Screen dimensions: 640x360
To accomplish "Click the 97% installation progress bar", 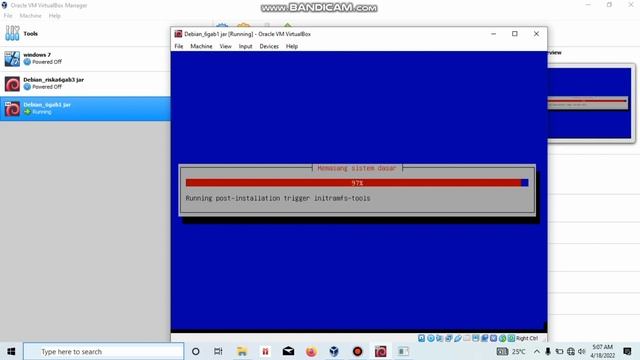I will [357, 183].
